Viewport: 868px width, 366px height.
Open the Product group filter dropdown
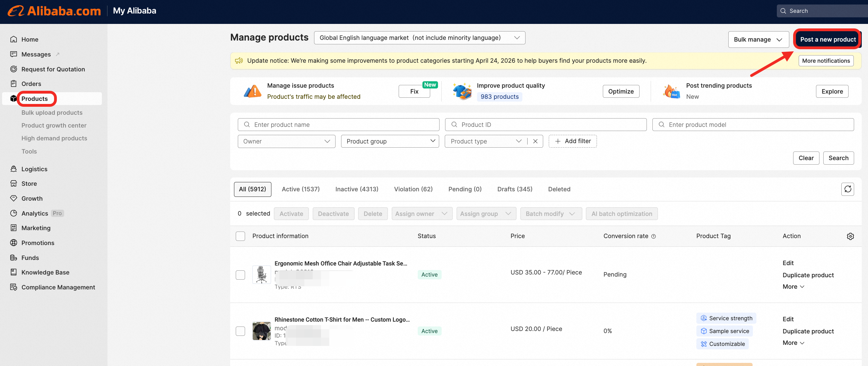[390, 141]
